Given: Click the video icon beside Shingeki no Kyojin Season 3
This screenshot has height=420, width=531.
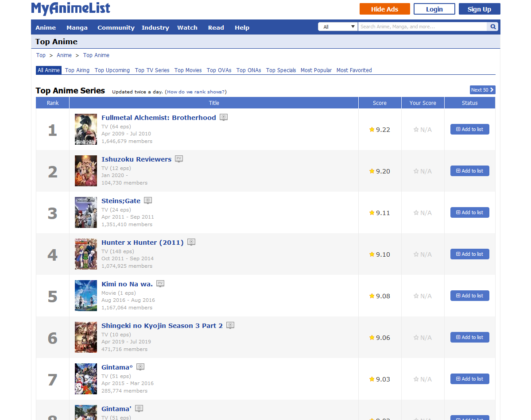Looking at the screenshot, I should click(x=230, y=325).
